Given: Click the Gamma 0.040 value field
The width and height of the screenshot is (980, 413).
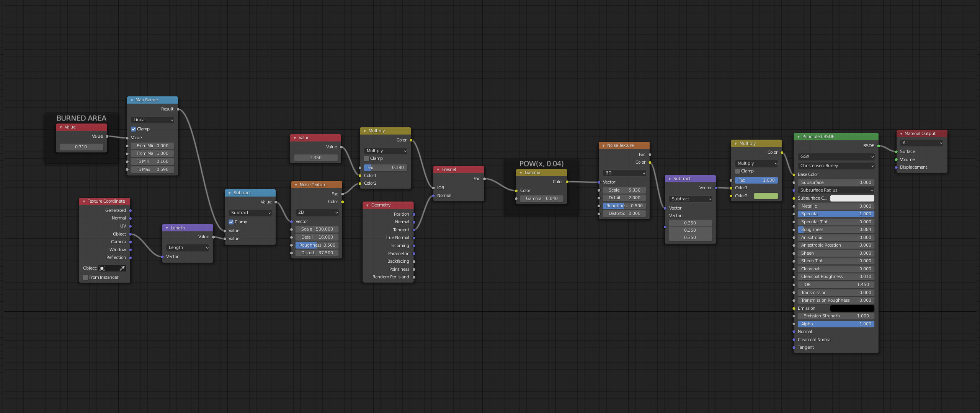Looking at the screenshot, I should [x=541, y=198].
